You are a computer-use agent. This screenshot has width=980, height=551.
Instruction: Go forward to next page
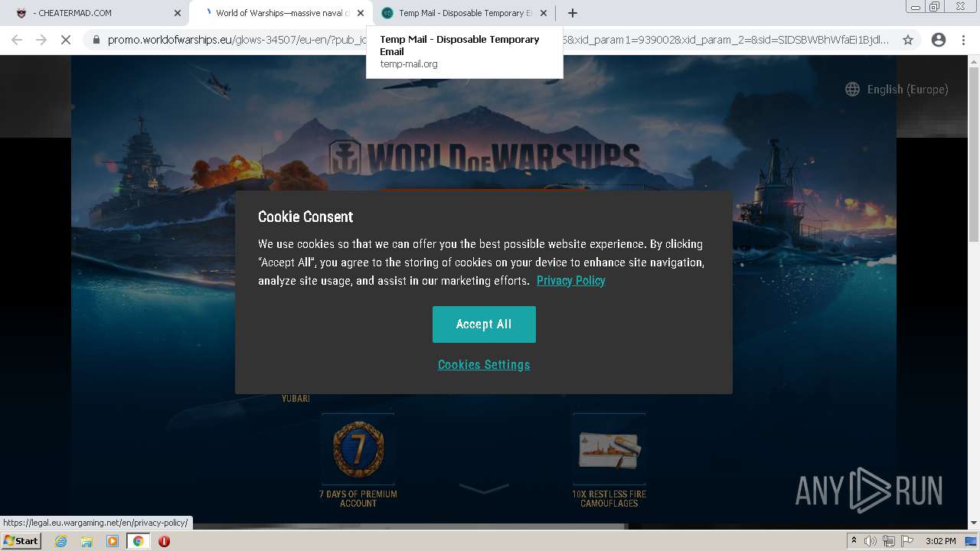tap(41, 40)
